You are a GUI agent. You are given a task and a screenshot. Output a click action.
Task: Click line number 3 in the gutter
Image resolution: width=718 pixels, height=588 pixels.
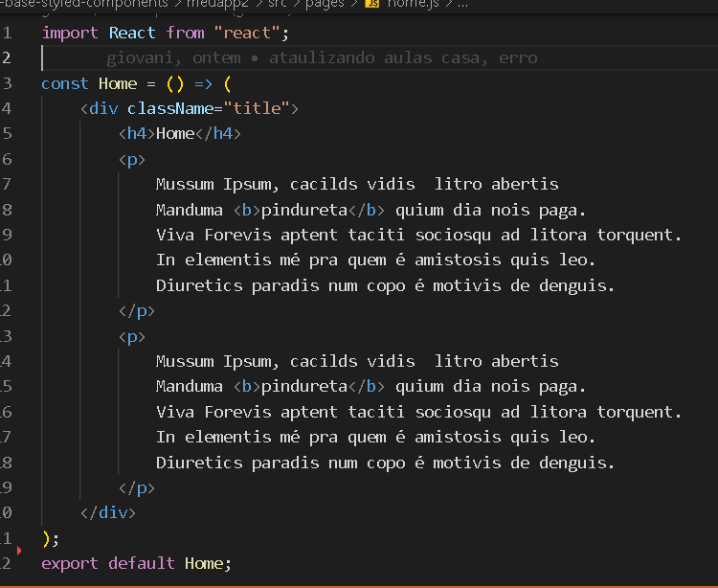[x=7, y=84]
